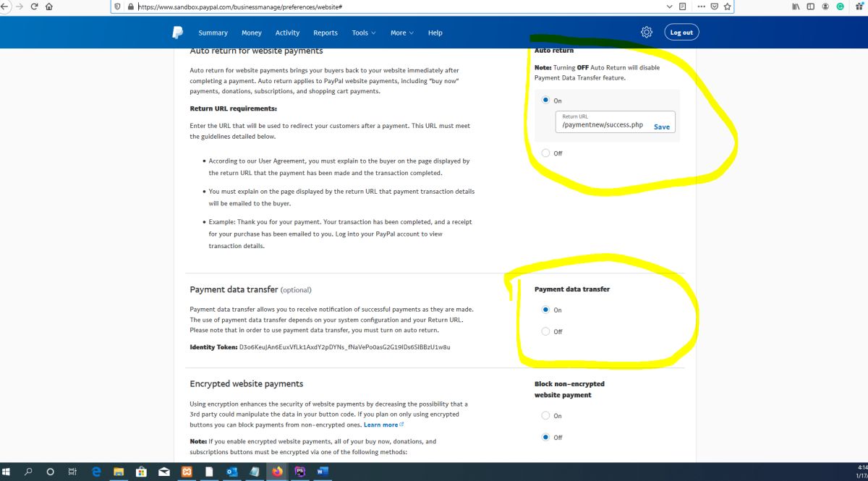Click the PayPal logo in header
The width and height of the screenshot is (868, 481).
point(177,33)
